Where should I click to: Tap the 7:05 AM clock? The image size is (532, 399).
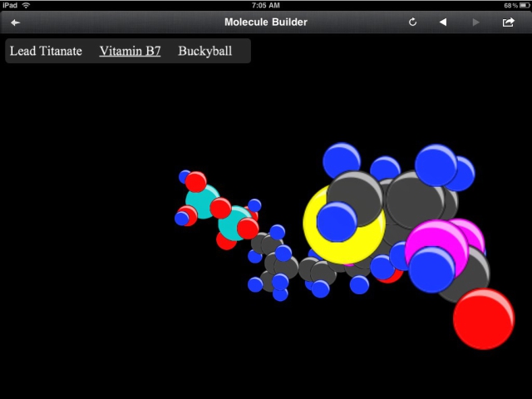266,5
